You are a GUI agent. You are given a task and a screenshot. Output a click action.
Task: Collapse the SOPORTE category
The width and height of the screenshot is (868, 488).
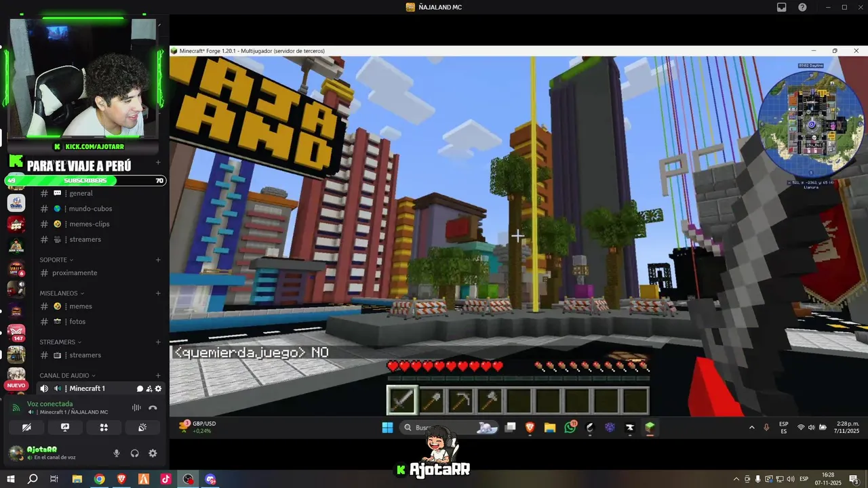[x=56, y=260]
